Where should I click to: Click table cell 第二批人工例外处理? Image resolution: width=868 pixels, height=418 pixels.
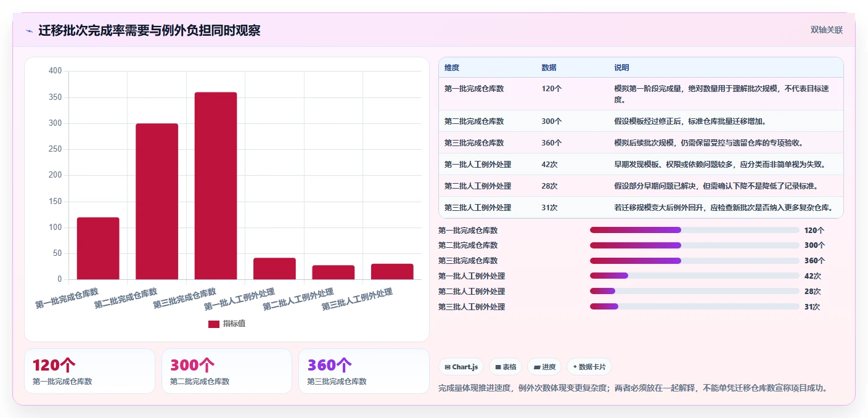tap(478, 186)
